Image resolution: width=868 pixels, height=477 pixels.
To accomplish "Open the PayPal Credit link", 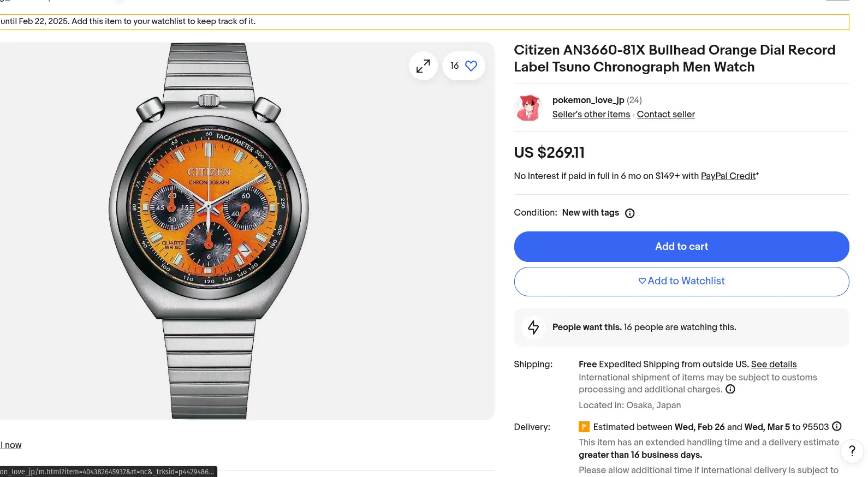I will (728, 176).
